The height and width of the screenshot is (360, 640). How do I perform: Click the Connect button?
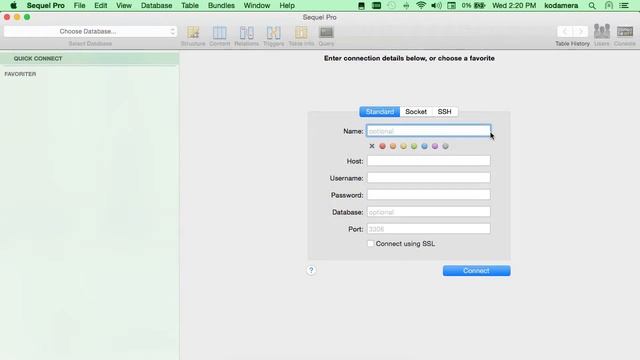[x=476, y=271]
